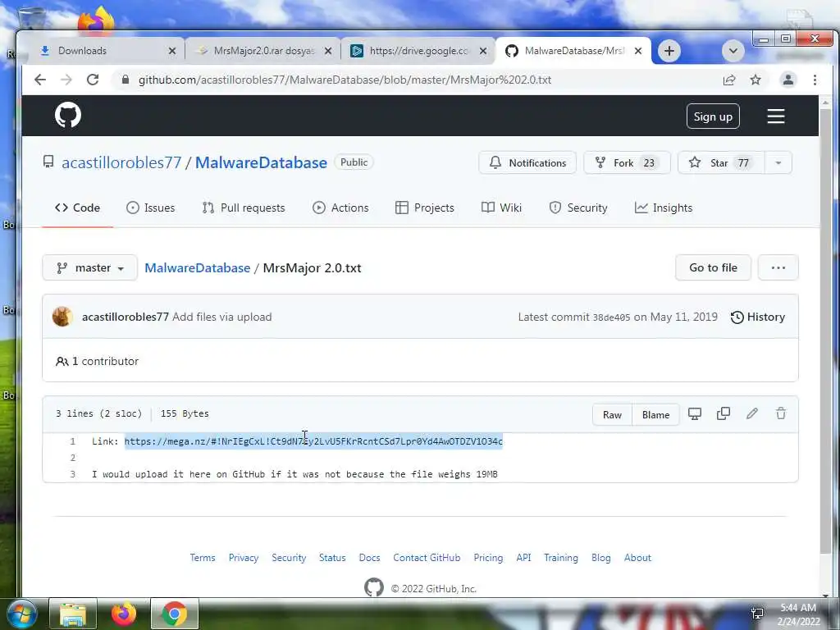Open the Chrome three-dot menu
The width and height of the screenshot is (840, 630).
(x=815, y=80)
